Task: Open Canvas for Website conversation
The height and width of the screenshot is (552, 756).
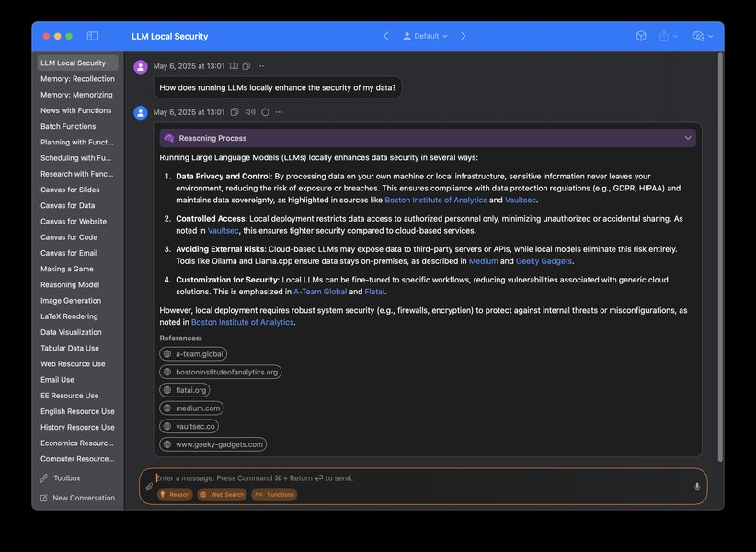Action: pos(77,222)
